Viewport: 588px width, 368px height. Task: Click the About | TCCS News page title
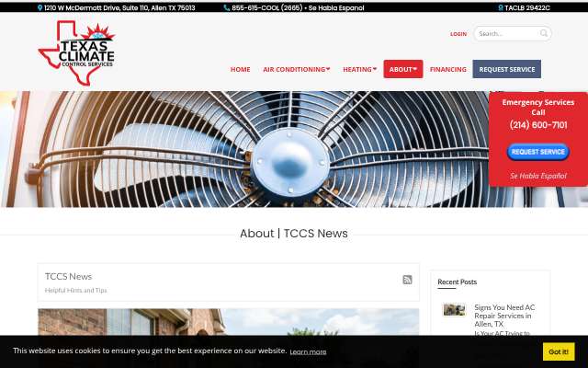[x=294, y=233]
